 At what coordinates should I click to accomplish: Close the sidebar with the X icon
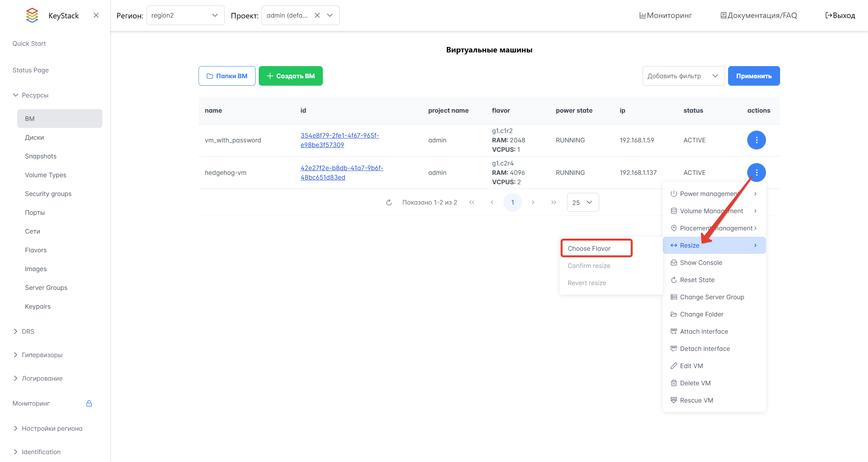coord(96,15)
